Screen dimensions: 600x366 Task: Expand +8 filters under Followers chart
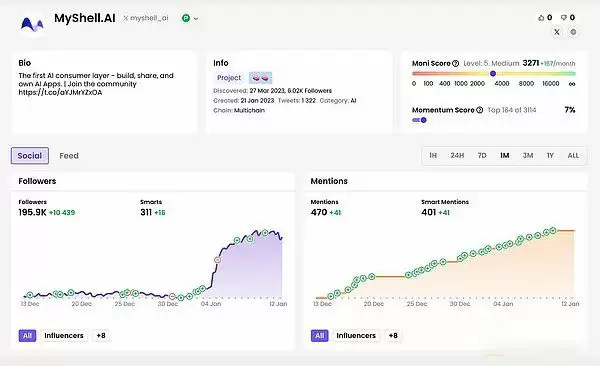click(101, 336)
